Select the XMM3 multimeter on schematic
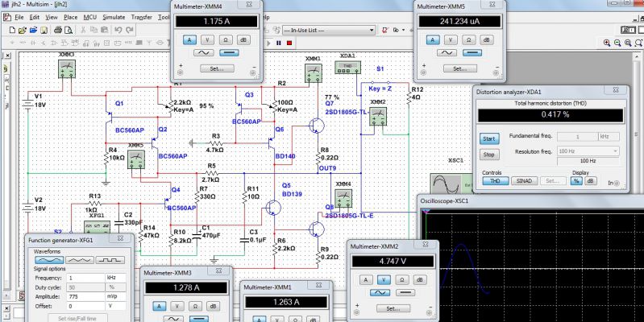Viewport: 644px width, 322px height. (x=67, y=68)
